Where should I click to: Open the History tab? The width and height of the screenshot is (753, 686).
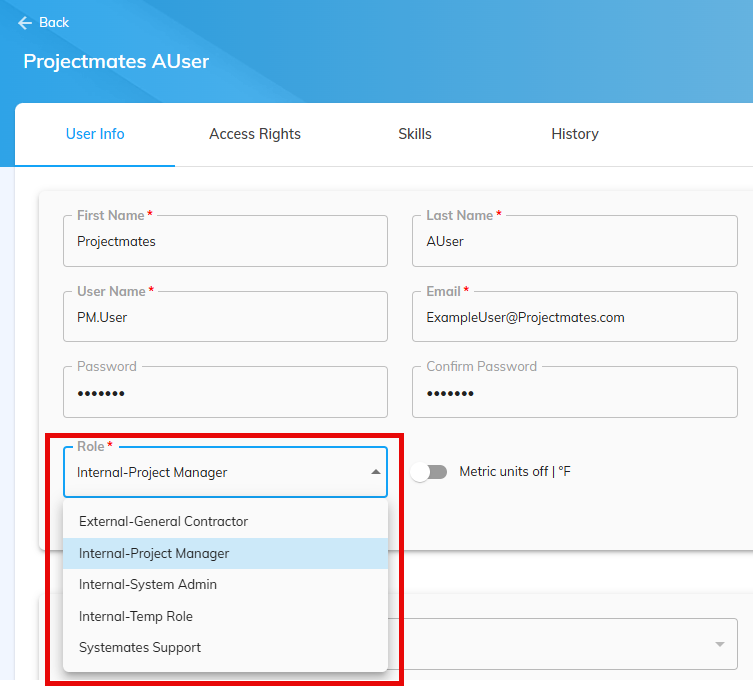tap(575, 134)
